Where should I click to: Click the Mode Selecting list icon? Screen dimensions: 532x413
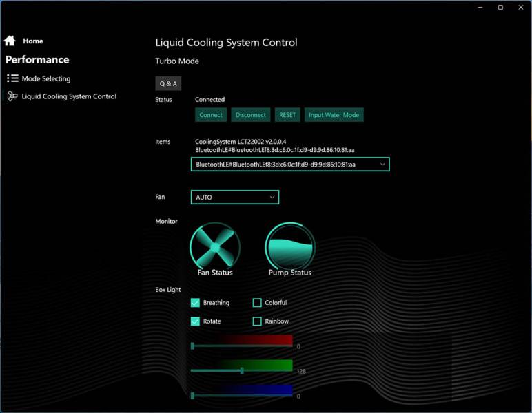click(x=12, y=78)
